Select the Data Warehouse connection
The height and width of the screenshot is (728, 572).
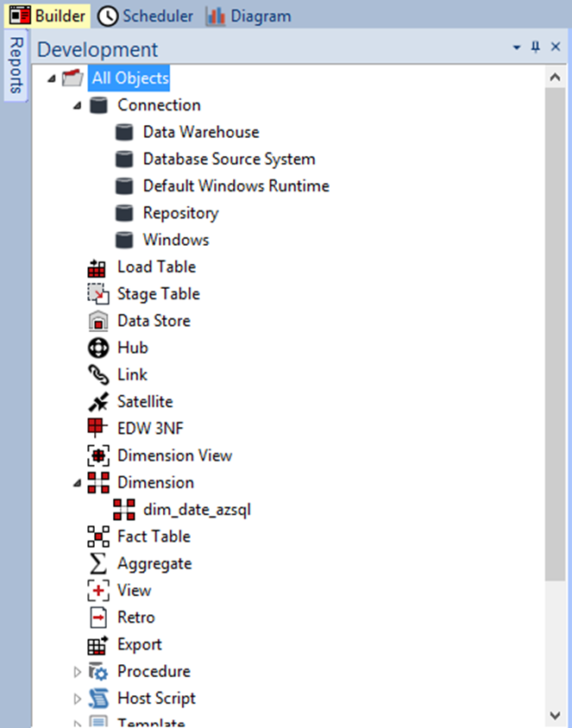point(201,132)
